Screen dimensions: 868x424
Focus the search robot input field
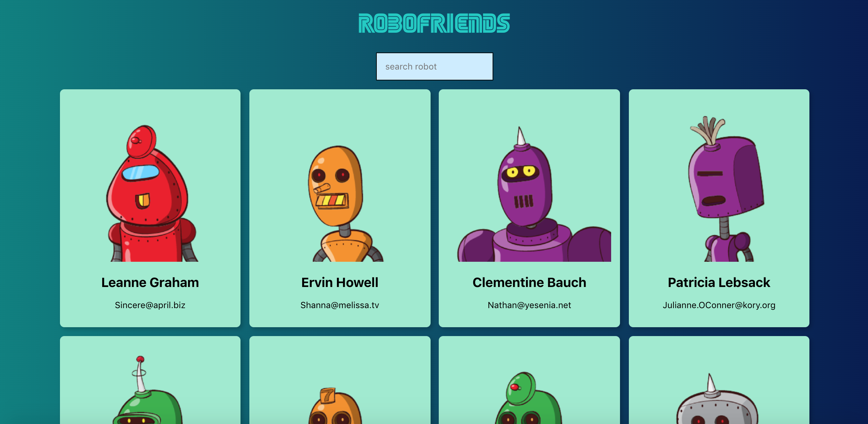pos(434,66)
